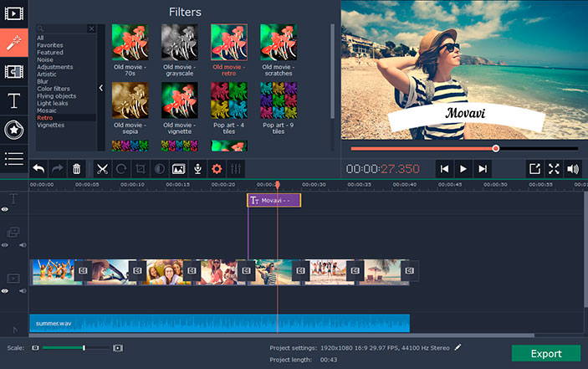Click the Export button
588x369 pixels.
[545, 353]
